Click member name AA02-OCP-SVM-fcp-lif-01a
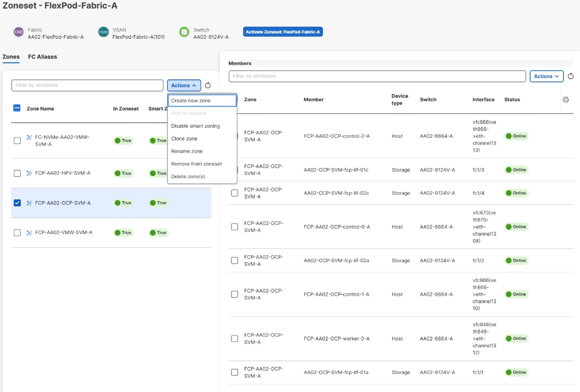580x392 pixels. coord(336,372)
